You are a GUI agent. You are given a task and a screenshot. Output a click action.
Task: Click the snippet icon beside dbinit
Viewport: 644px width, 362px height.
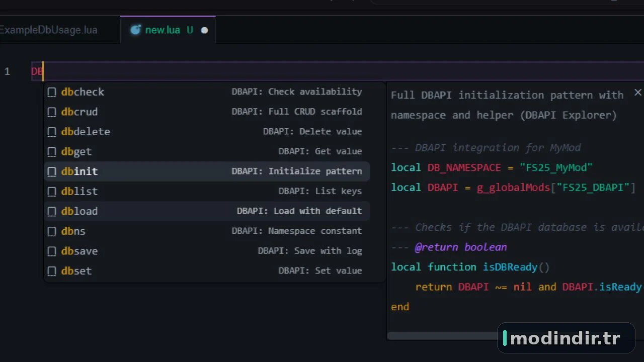pos(51,171)
